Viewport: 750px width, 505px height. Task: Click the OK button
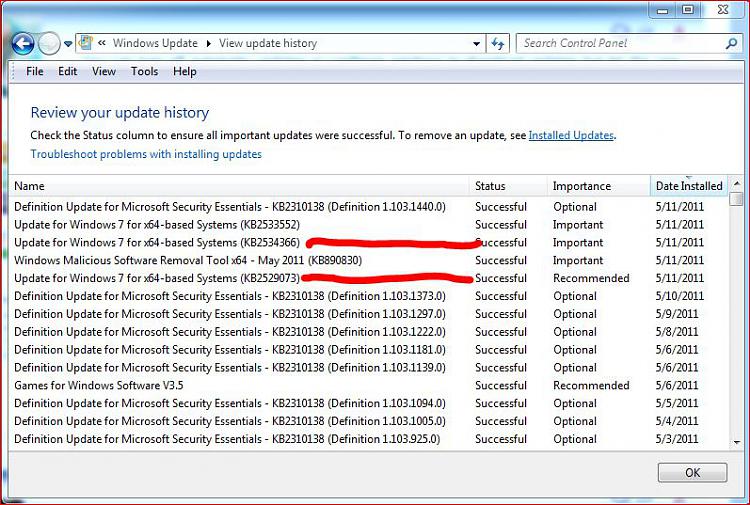[x=692, y=472]
